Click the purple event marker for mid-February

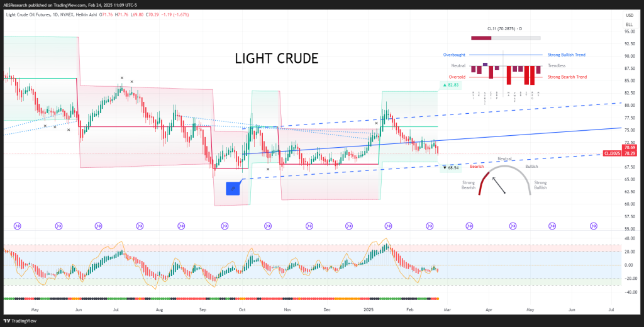click(430, 226)
